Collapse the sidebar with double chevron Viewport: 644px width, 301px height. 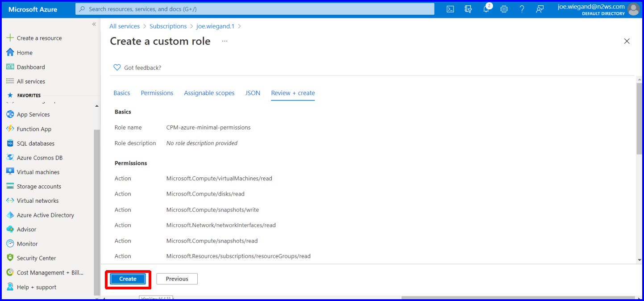coord(94,24)
